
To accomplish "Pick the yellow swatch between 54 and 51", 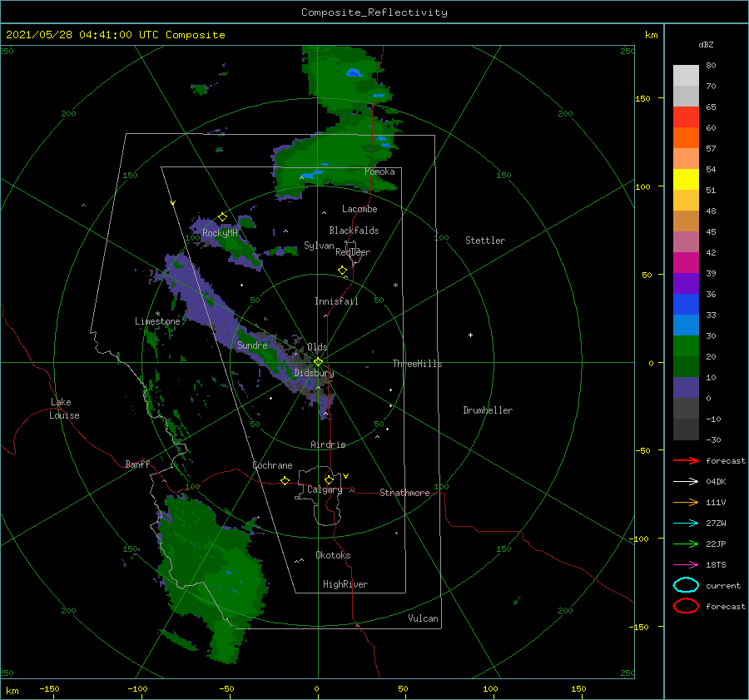I will coord(686,180).
